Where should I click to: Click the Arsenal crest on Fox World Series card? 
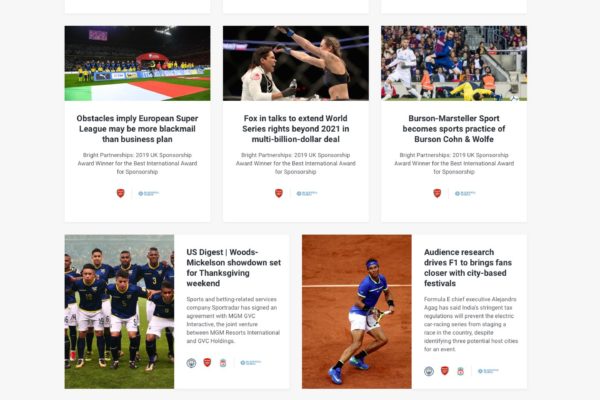(279, 193)
